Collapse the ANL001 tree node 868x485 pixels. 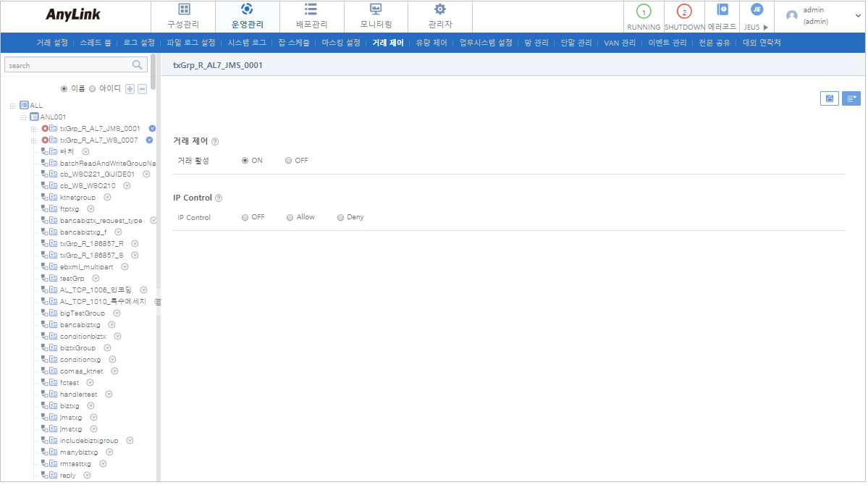[x=23, y=117]
